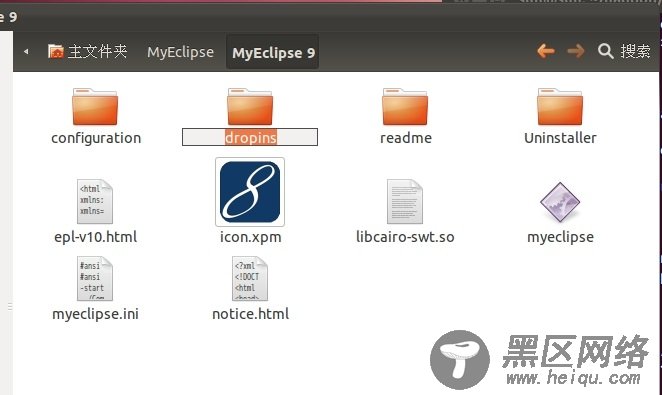The width and height of the screenshot is (662, 395).
Task: Open the readme folder icon
Action: click(405, 107)
